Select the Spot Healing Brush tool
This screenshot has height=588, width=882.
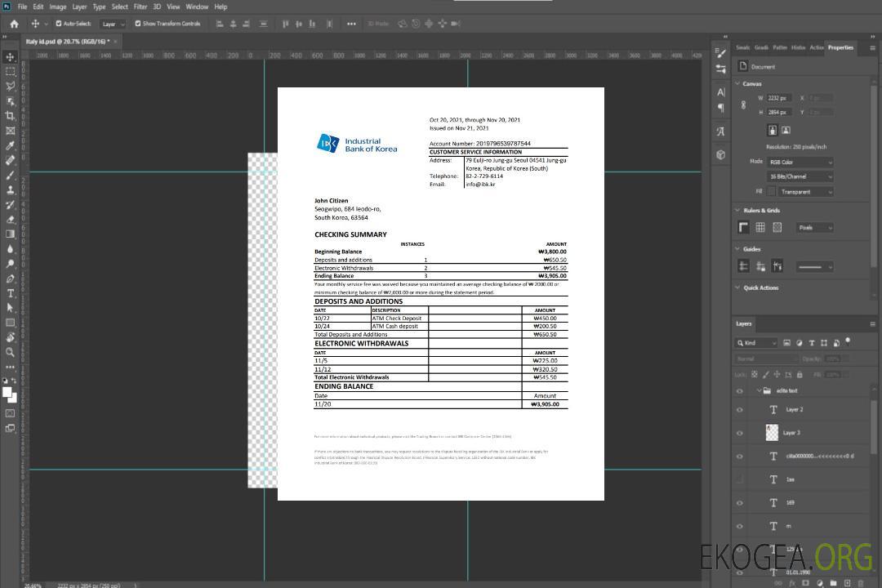(10, 160)
